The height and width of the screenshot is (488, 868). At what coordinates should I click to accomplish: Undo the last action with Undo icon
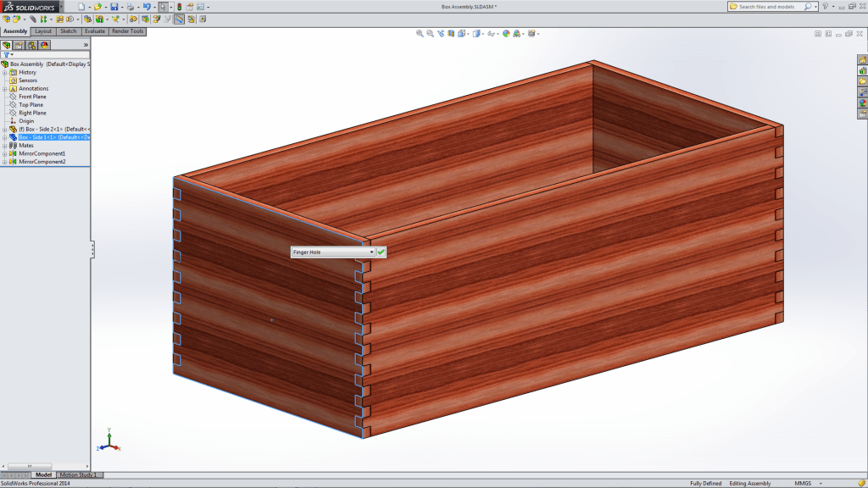[x=147, y=7]
